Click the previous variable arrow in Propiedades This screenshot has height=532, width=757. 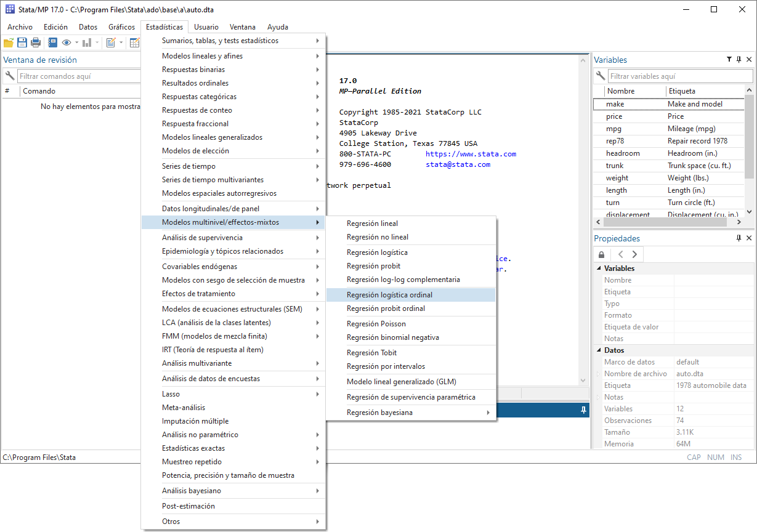tap(620, 254)
